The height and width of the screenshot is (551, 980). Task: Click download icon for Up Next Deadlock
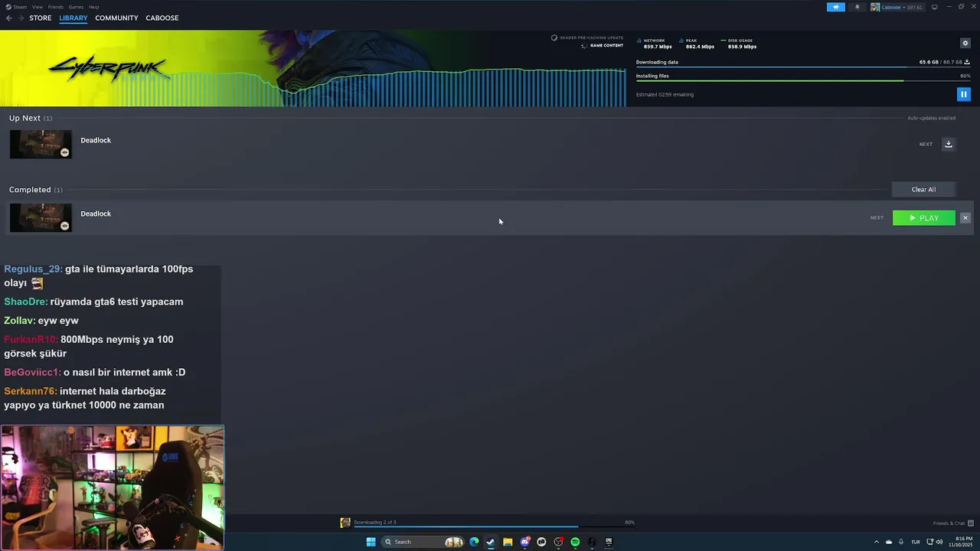948,144
